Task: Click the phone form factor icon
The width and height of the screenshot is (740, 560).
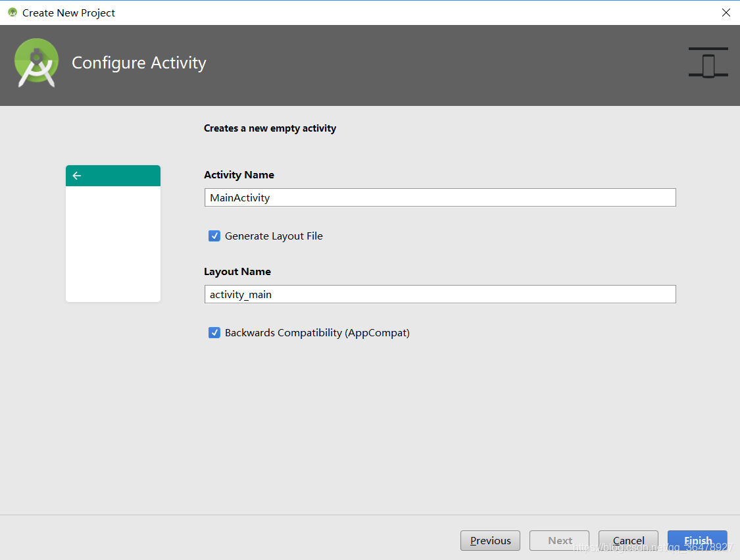Action: click(708, 63)
